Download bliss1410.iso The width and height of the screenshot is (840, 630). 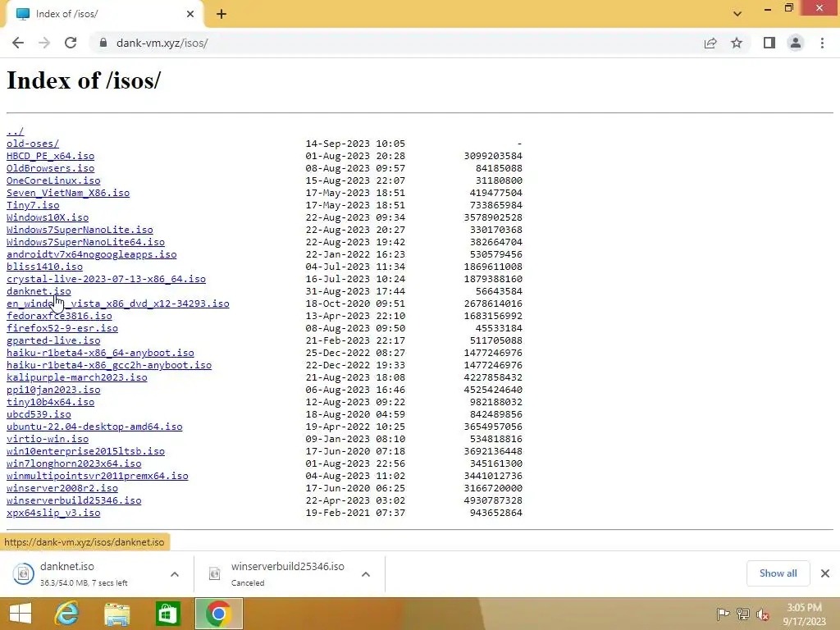(x=44, y=267)
